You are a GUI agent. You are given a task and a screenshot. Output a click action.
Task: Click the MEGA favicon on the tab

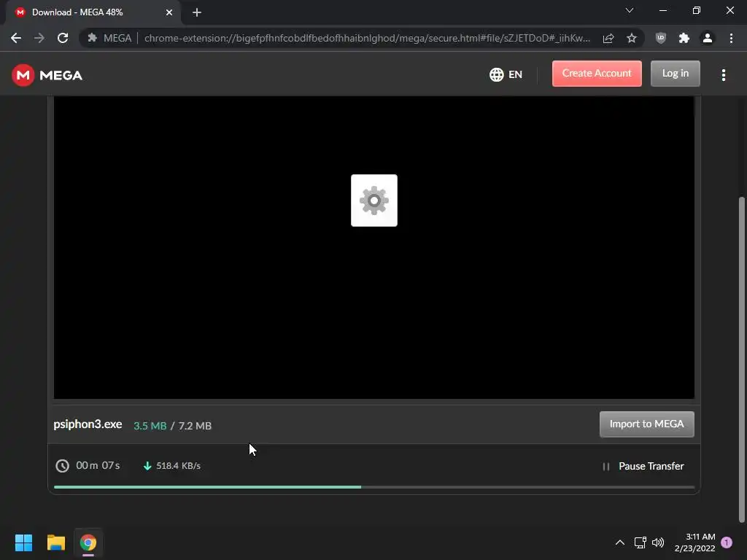[20, 12]
